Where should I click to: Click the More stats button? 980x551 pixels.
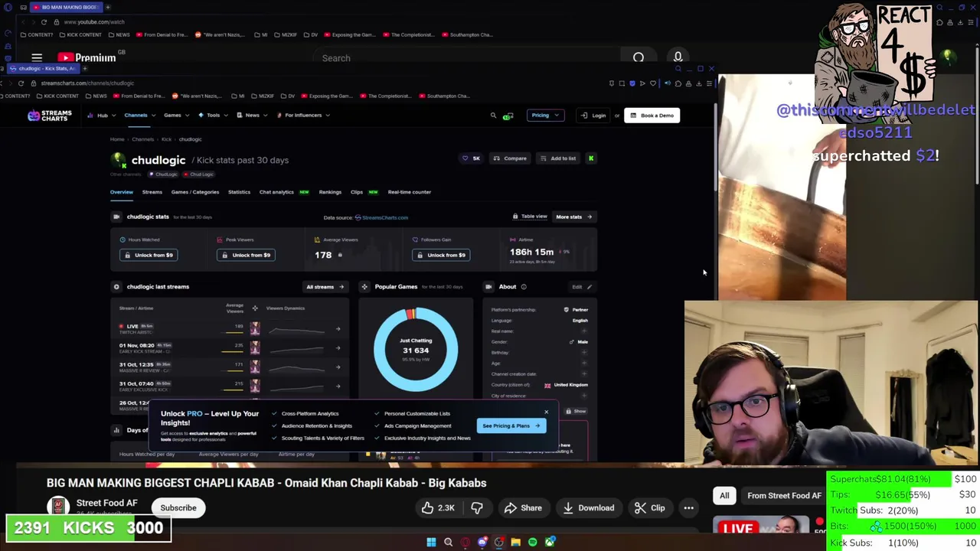[x=573, y=217]
